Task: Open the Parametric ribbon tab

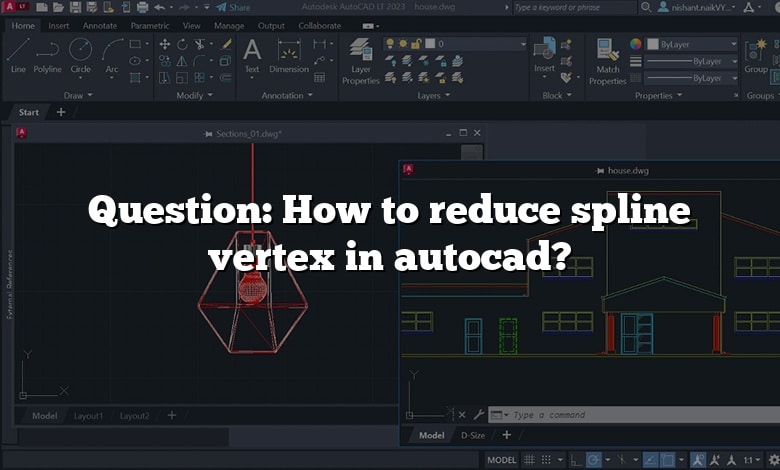Action: point(150,25)
